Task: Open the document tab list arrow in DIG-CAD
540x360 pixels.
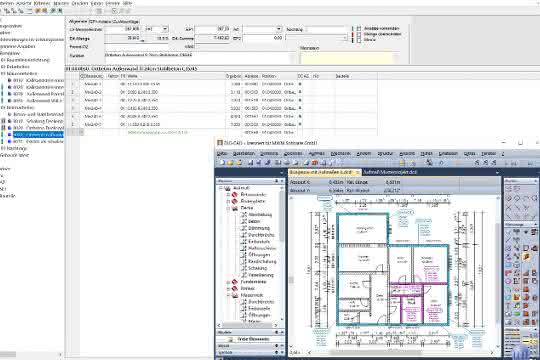Action: (x=497, y=172)
